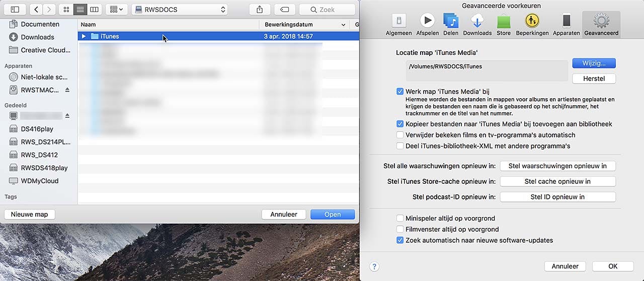Open the Algemeen preferences tab
The image size is (644, 281).
coord(399,24)
